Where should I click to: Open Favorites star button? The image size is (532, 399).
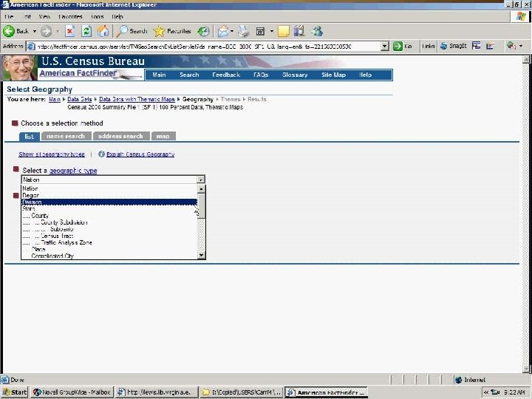[171, 31]
